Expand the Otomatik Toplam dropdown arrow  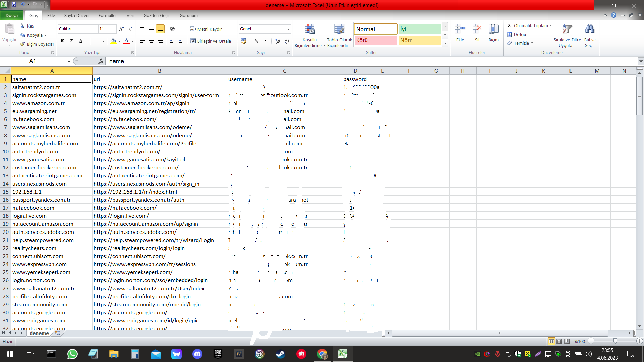coord(551,25)
